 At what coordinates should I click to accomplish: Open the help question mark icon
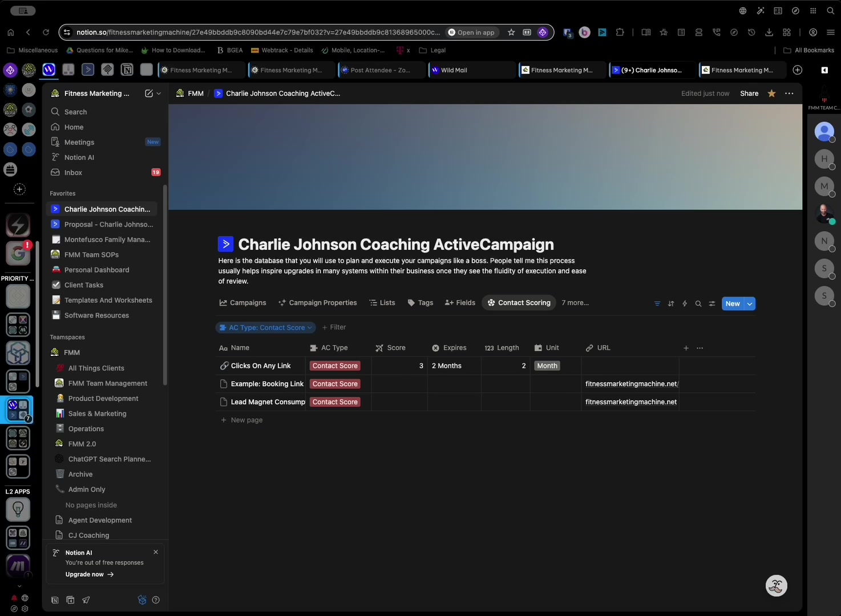click(156, 600)
